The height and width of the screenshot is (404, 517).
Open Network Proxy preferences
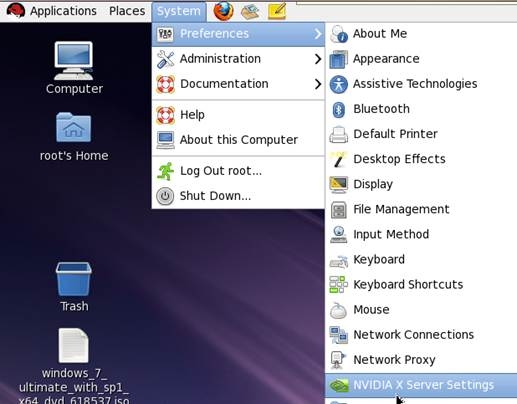[421, 360]
